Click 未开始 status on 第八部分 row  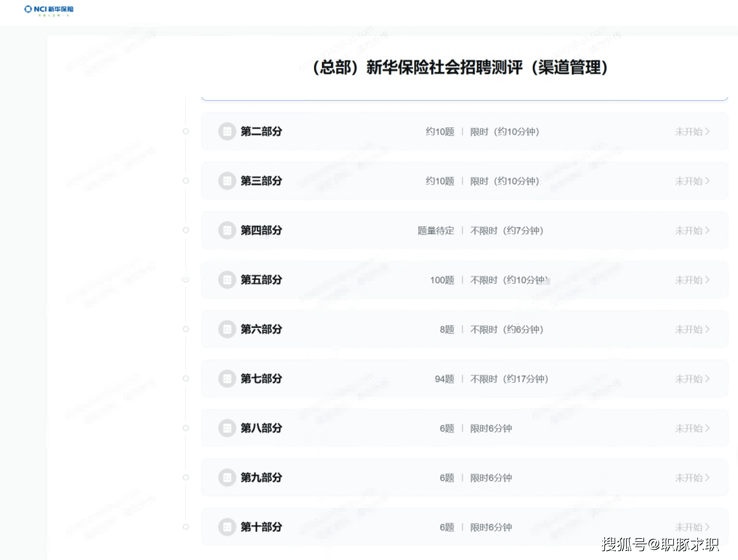689,428
